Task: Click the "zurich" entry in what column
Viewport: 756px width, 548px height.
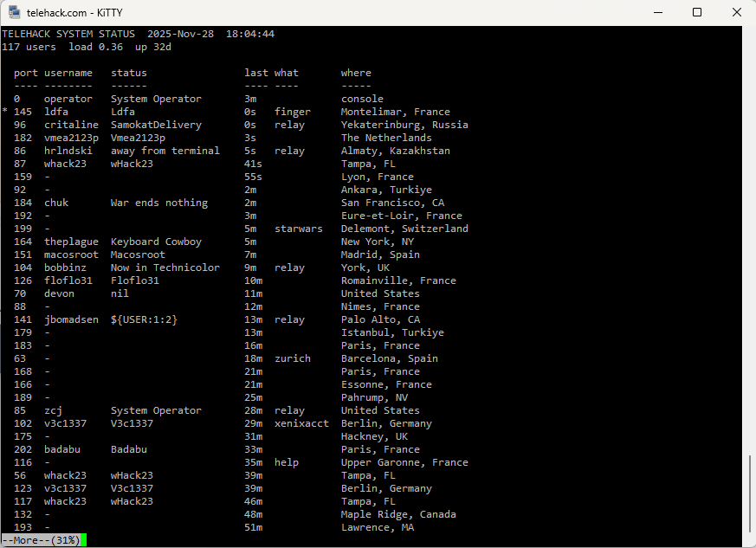Action: point(293,358)
